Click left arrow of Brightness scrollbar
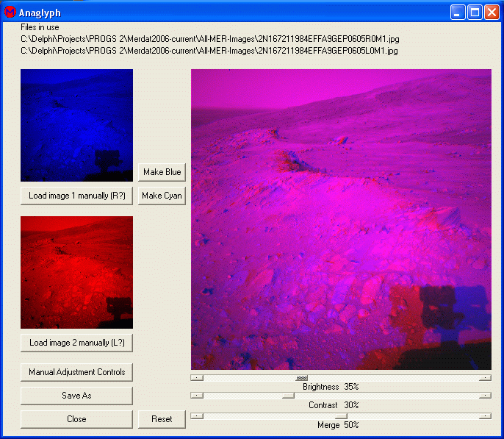The height and width of the screenshot is (439, 504). click(x=197, y=378)
